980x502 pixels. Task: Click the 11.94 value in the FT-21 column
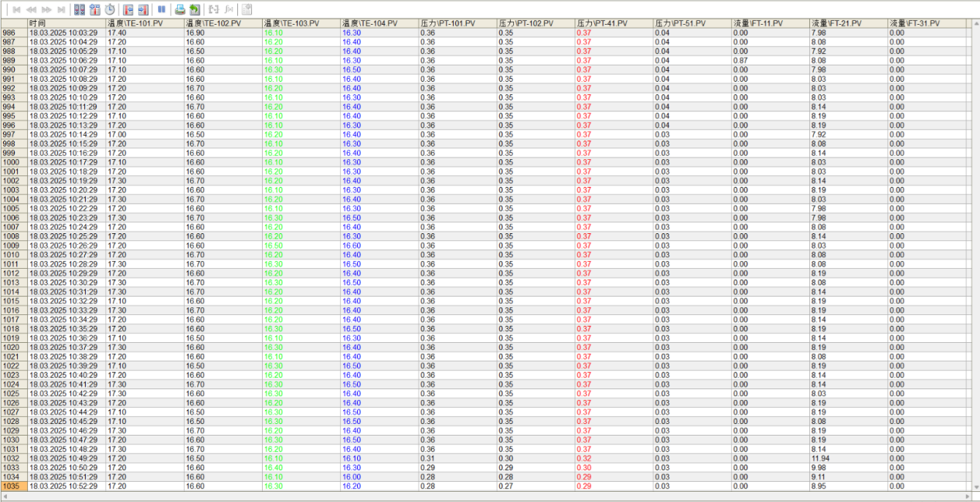tap(819, 459)
